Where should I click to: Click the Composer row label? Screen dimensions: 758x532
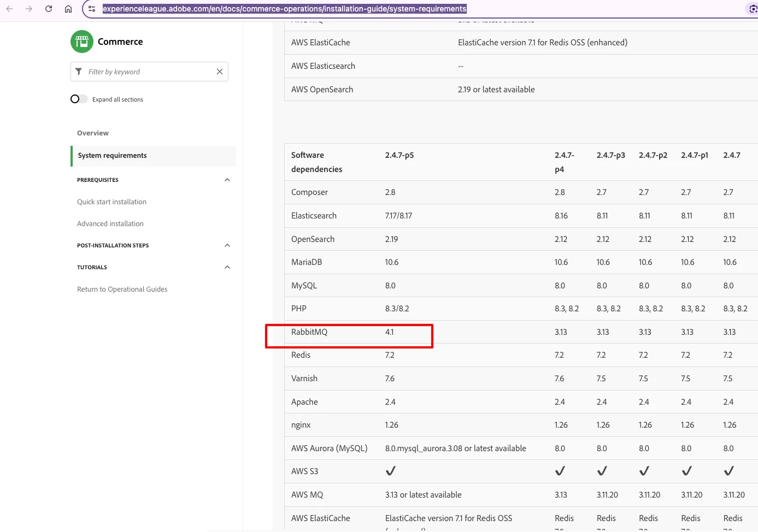coord(309,192)
